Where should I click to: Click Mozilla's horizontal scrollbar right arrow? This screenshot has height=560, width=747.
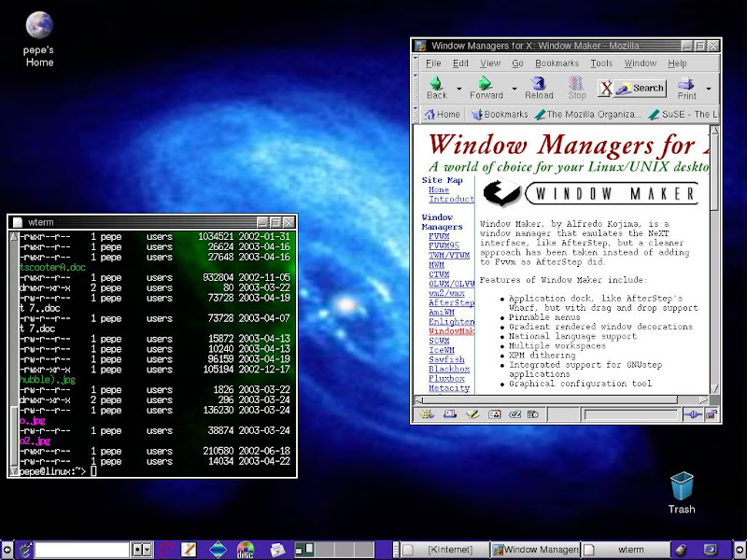(703, 400)
